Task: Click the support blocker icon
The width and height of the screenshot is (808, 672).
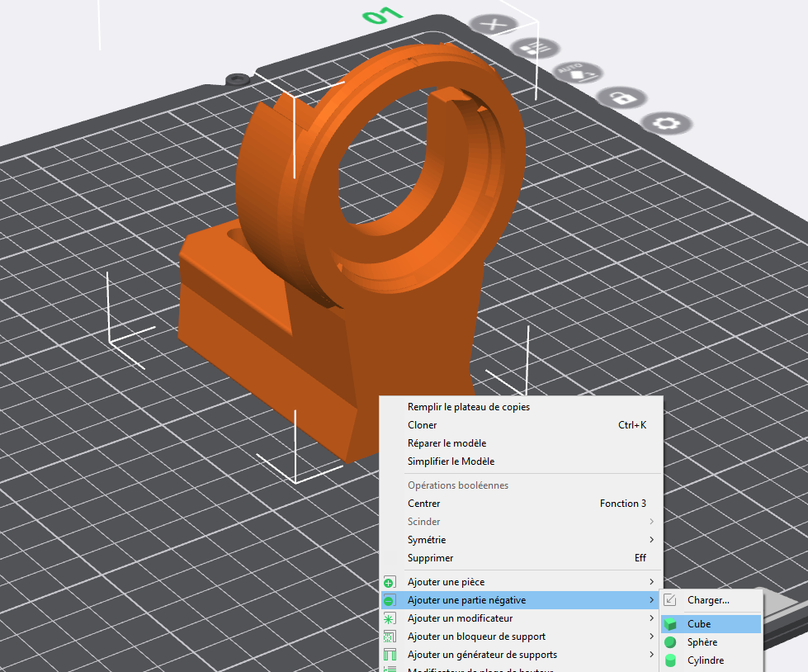Action: [x=390, y=637]
